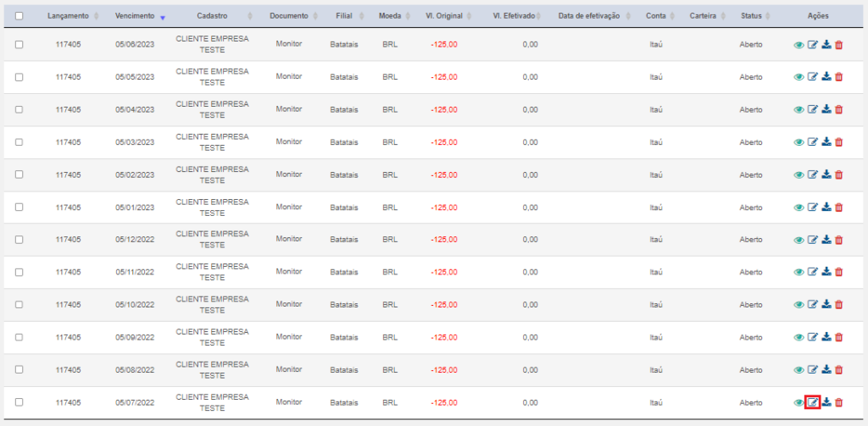This screenshot has width=868, height=426.
Task: Download the entry due 05/01/2023
Action: point(826,207)
